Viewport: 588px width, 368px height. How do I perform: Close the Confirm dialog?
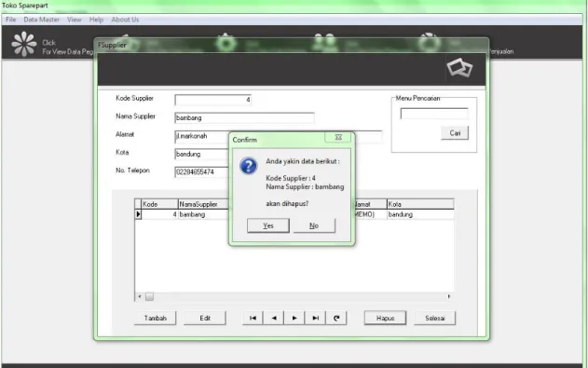click(x=338, y=138)
